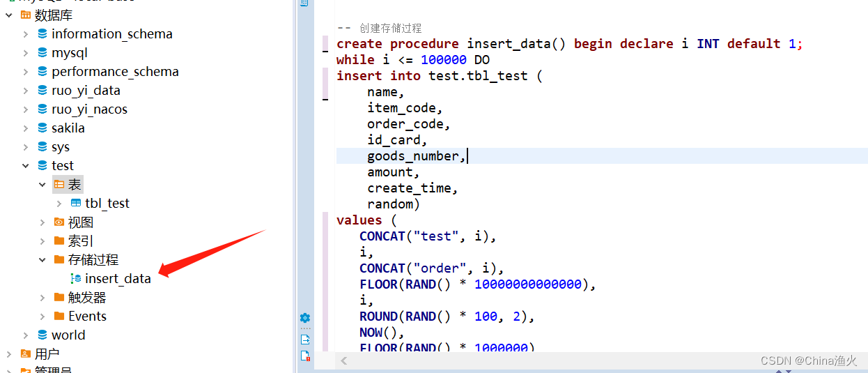The height and width of the screenshot is (373, 868).
Task: Select the tbl_test table label
Action: 107,203
